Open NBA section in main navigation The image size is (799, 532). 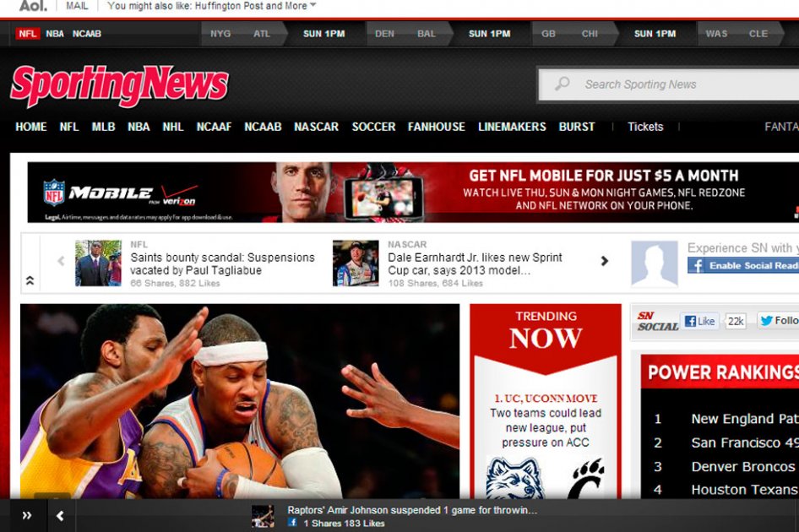[x=139, y=127]
